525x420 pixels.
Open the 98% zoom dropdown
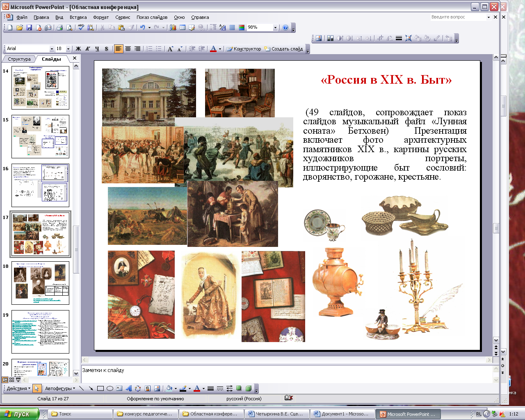pos(275,27)
